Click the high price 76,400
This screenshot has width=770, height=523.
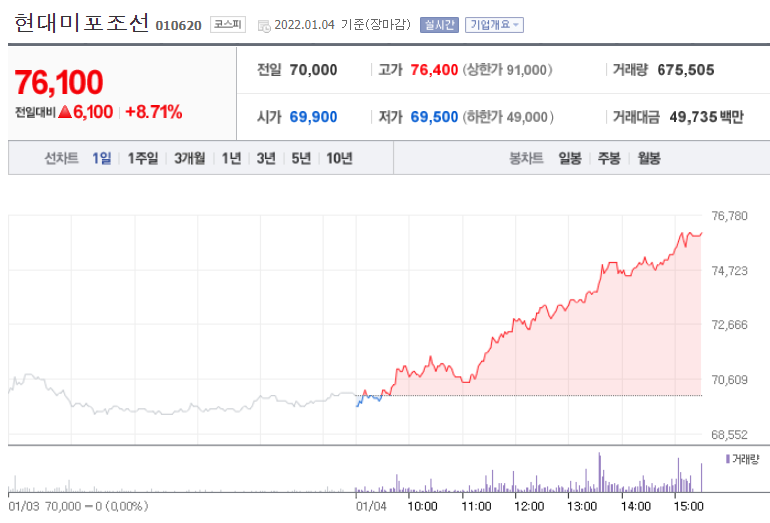click(434, 70)
